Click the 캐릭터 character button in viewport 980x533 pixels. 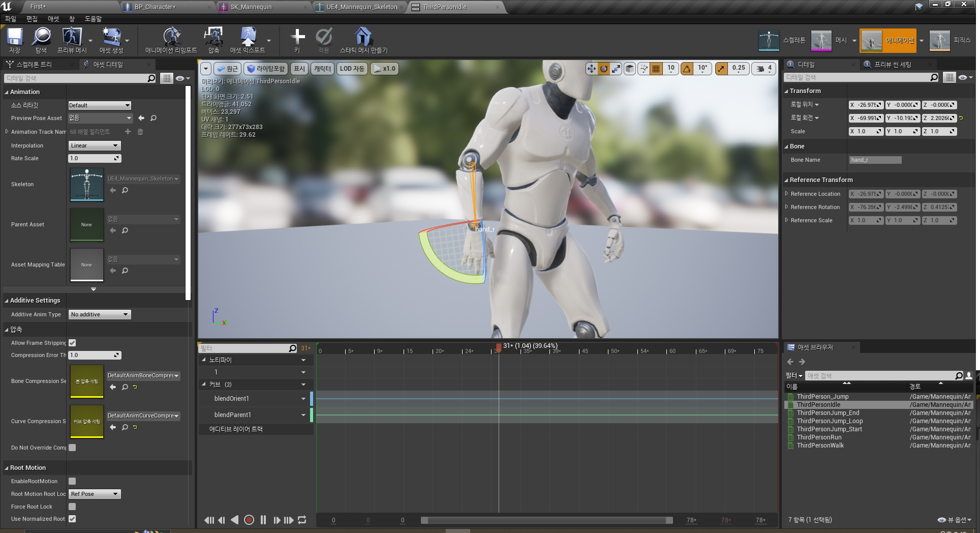(x=322, y=69)
